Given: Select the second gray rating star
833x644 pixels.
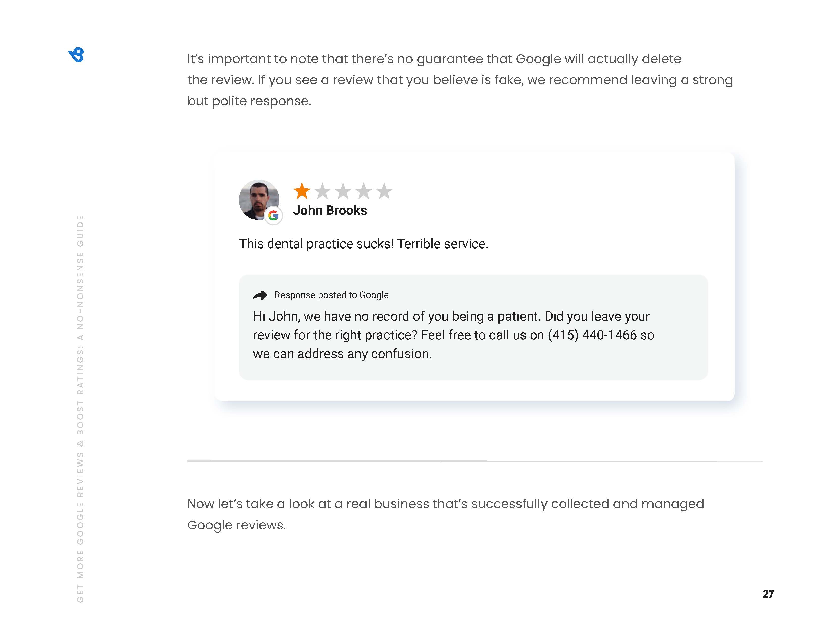Looking at the screenshot, I should point(322,191).
